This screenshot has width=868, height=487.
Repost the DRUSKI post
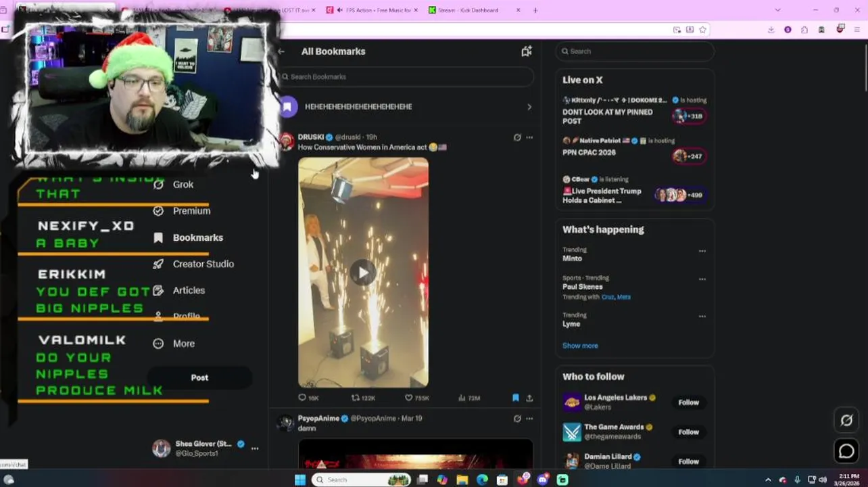(363, 398)
